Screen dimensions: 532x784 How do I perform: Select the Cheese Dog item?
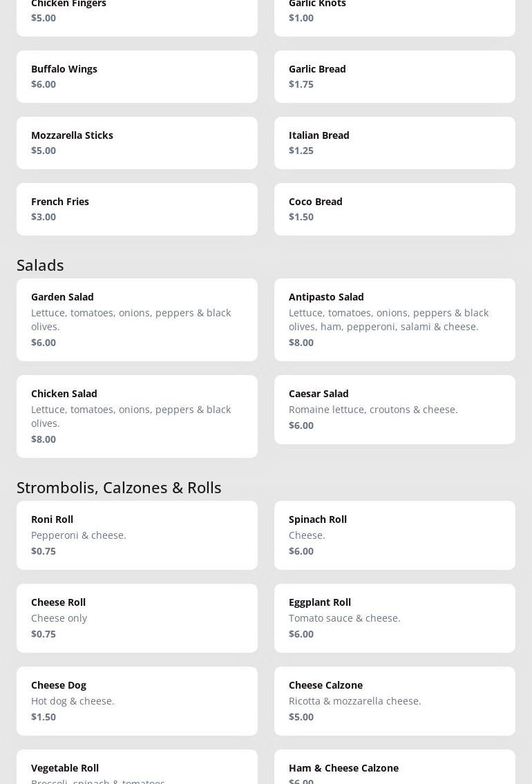pos(137,701)
